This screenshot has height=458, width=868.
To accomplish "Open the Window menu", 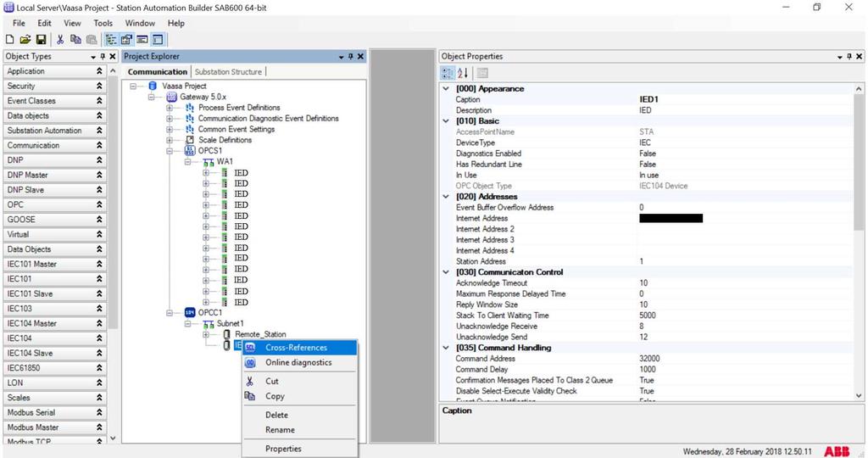I will click(x=140, y=23).
